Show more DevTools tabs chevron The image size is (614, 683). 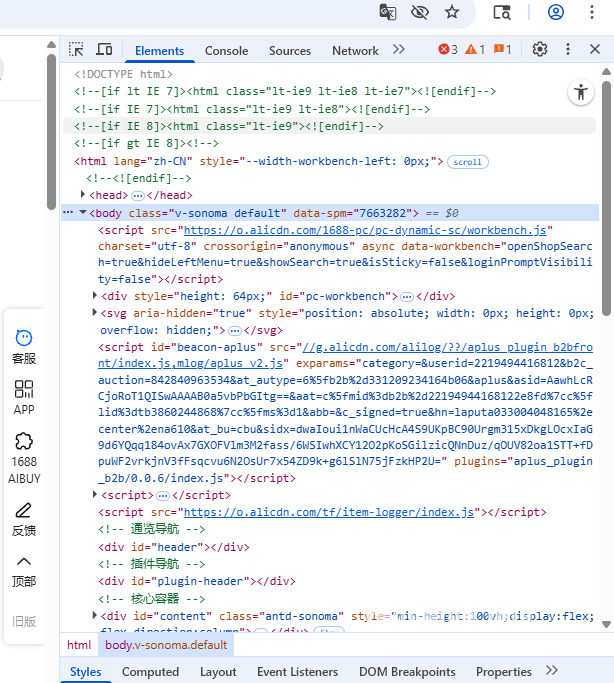click(x=398, y=49)
